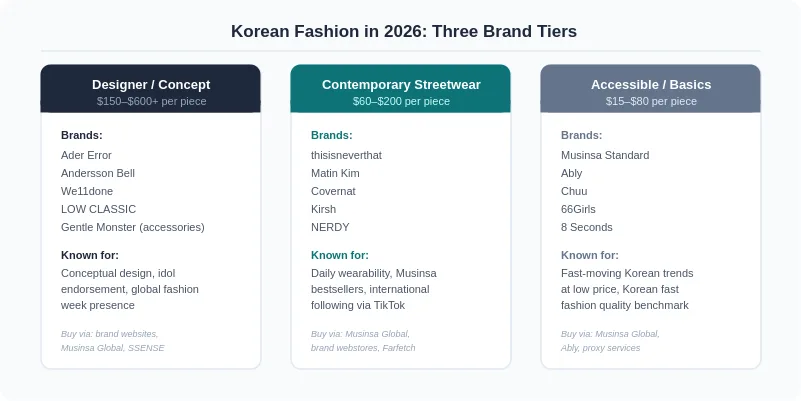Click the 8 Seconds brand entry

(x=586, y=227)
